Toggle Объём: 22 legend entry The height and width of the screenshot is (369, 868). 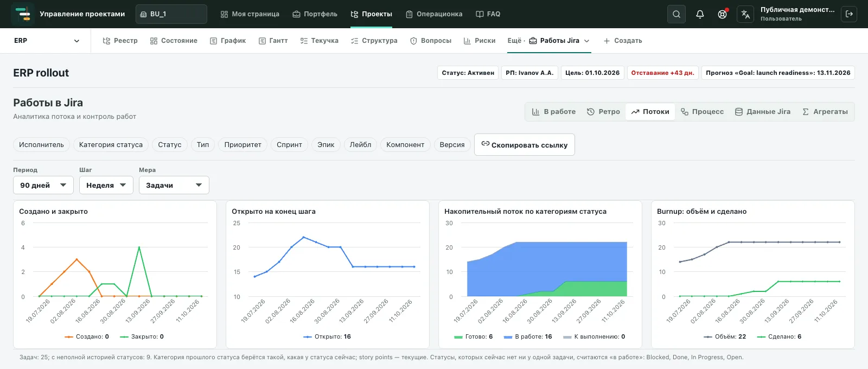[725, 336]
